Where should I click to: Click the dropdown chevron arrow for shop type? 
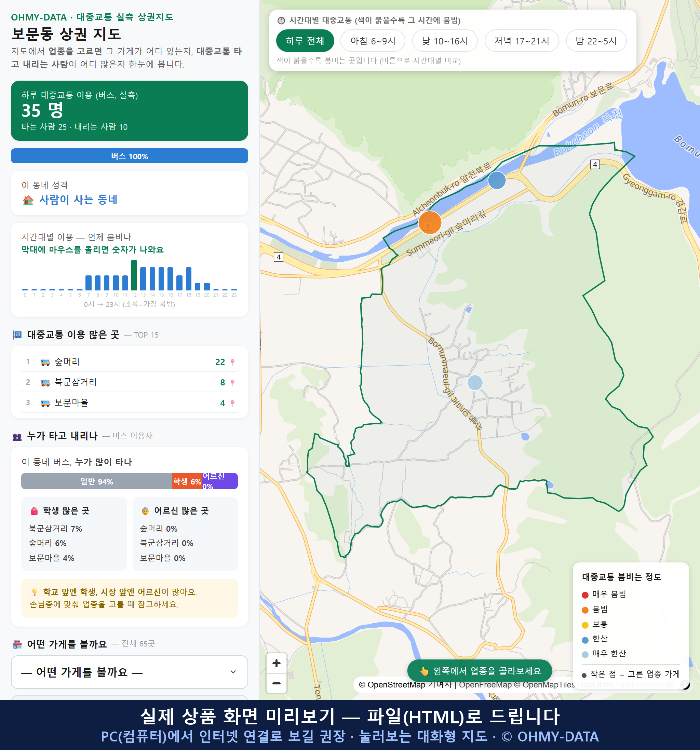[233, 672]
